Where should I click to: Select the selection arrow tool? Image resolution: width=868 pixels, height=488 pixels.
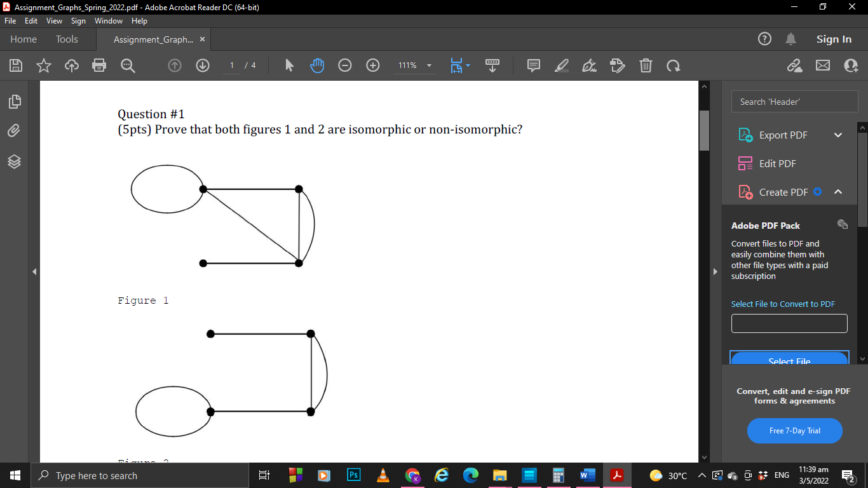(x=288, y=65)
